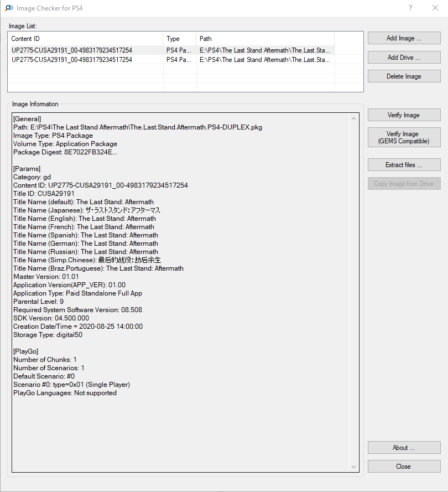The height and width of the screenshot is (492, 448).
Task: Click Application Version(APP_VER) line
Action: pos(69,285)
